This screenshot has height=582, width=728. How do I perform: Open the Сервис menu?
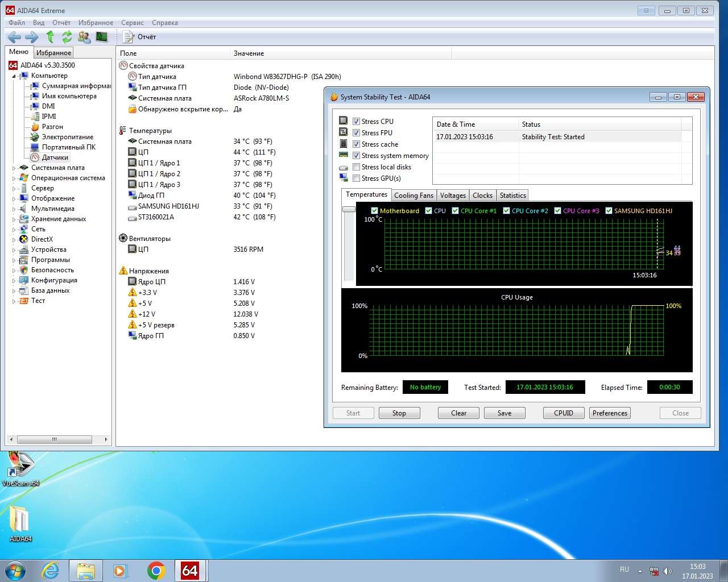point(132,23)
